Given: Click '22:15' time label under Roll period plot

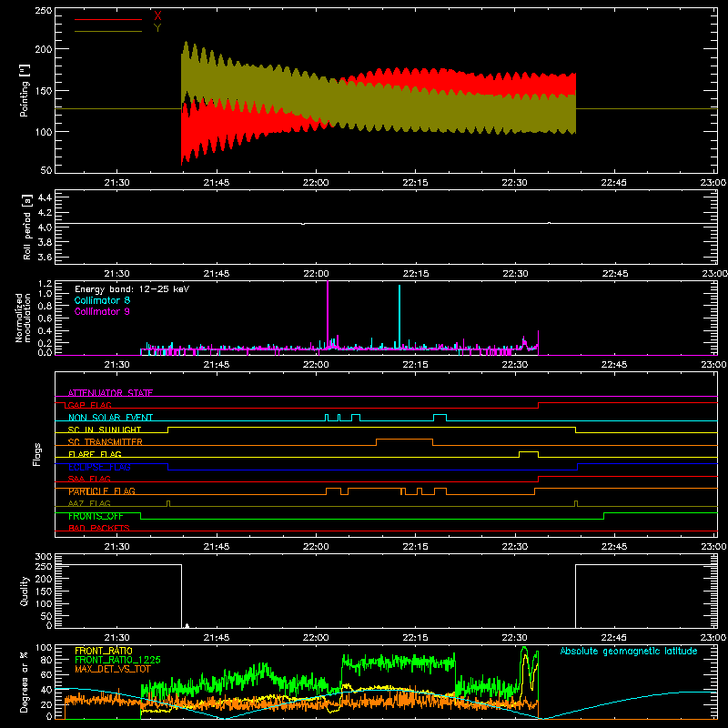Looking at the screenshot, I should (416, 274).
